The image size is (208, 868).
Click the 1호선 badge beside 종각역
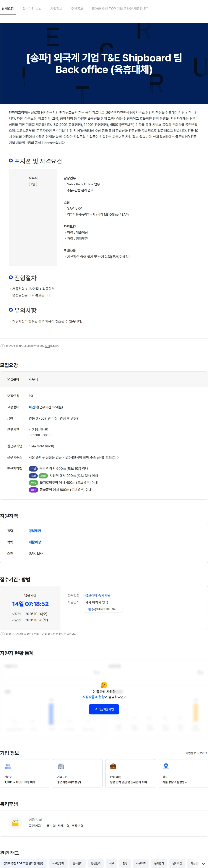[x=33, y=468]
